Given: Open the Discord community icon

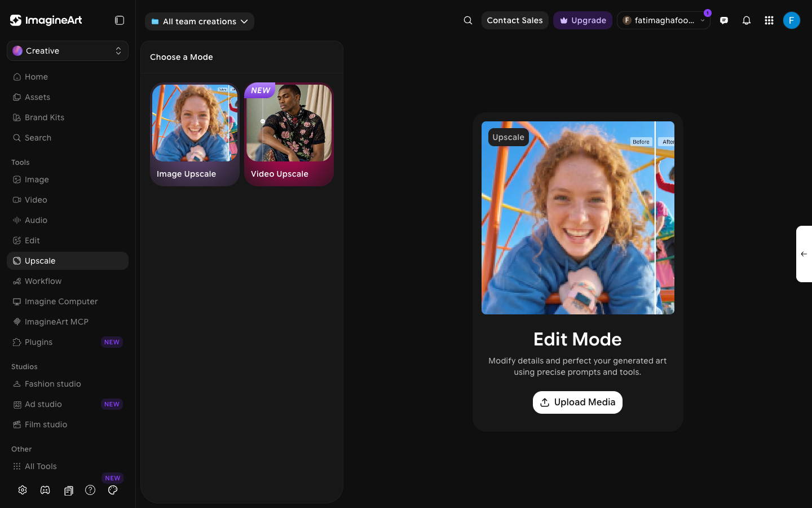Looking at the screenshot, I should pos(45,490).
